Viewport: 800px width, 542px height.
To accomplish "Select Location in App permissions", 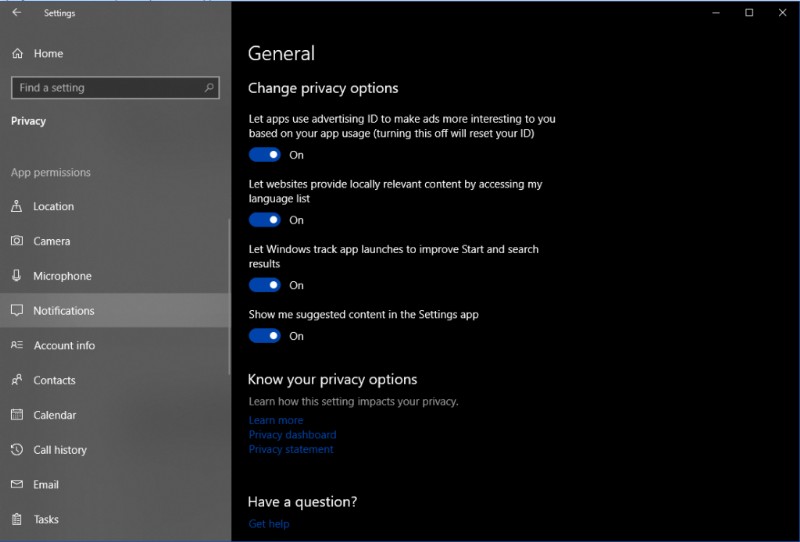I will point(115,206).
